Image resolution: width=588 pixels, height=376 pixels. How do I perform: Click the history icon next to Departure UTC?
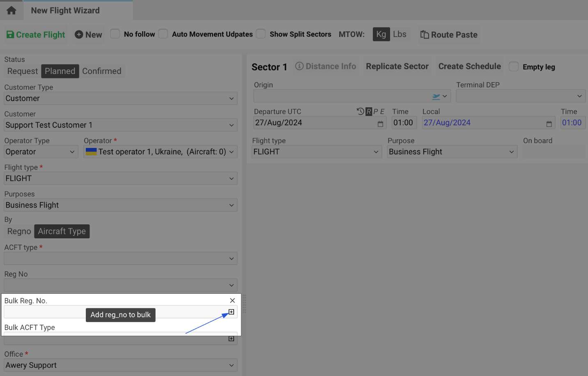(x=360, y=111)
